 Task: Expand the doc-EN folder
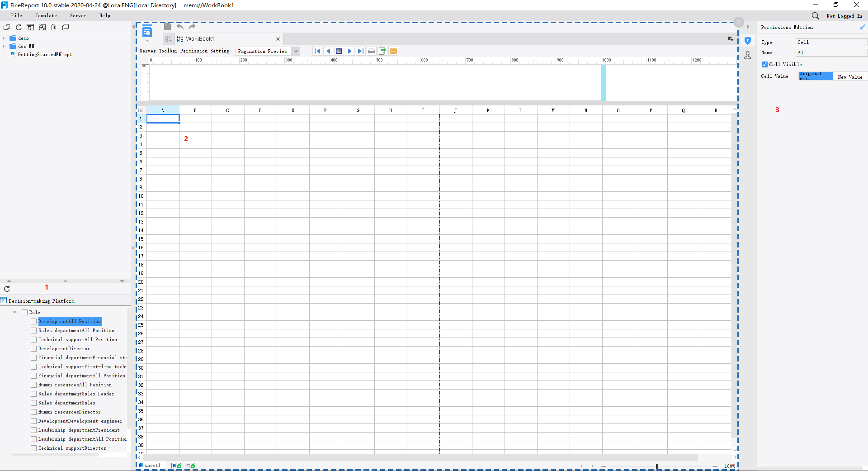click(4, 46)
